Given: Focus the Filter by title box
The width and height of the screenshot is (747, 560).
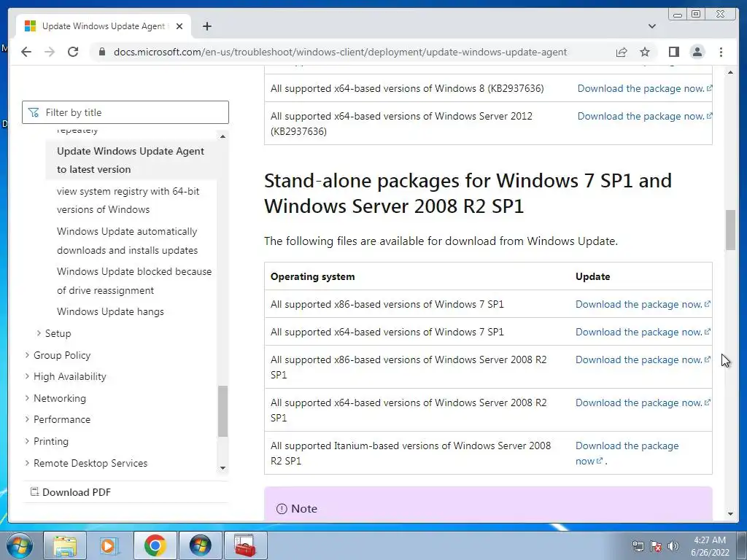Looking at the screenshot, I should tap(125, 112).
